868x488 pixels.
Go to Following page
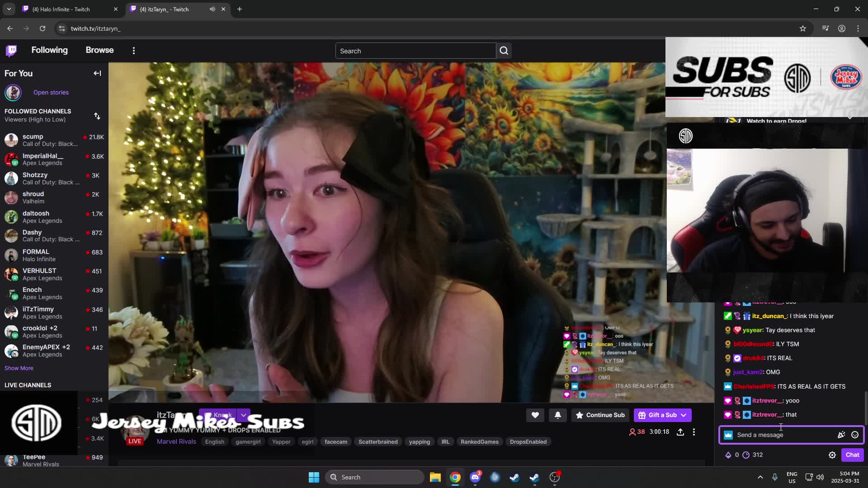[x=49, y=50]
